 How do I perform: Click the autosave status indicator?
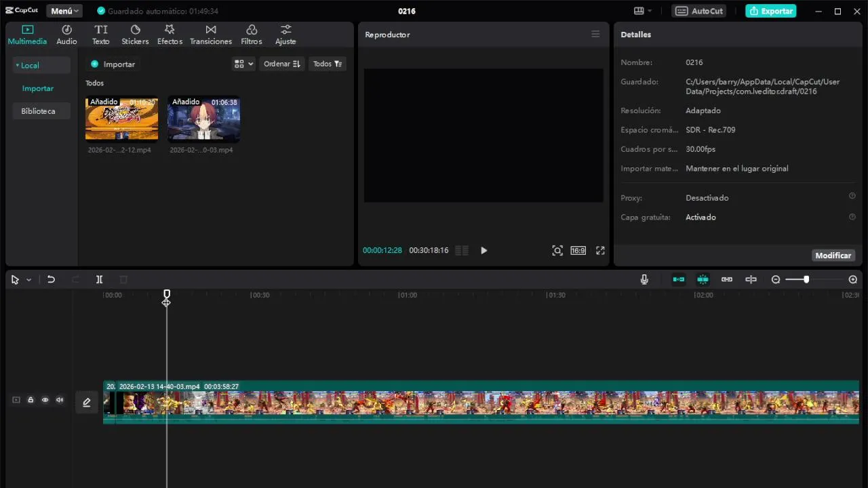tap(157, 11)
